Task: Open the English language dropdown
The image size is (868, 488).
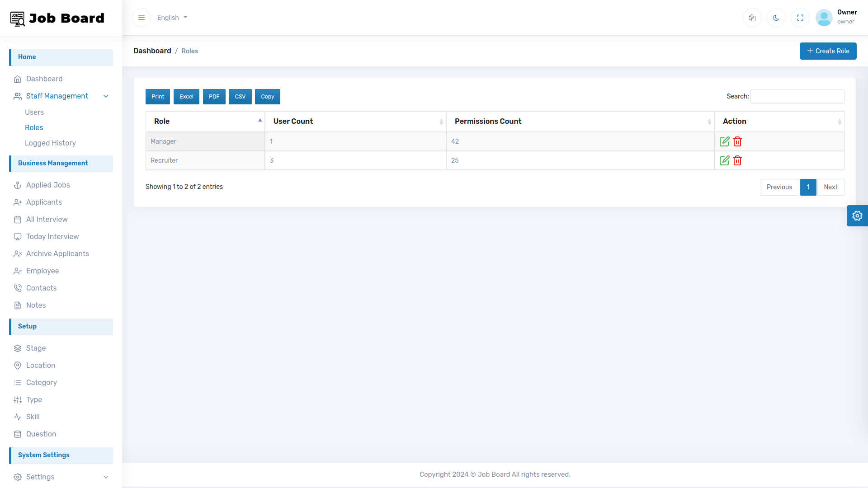Action: click(172, 18)
